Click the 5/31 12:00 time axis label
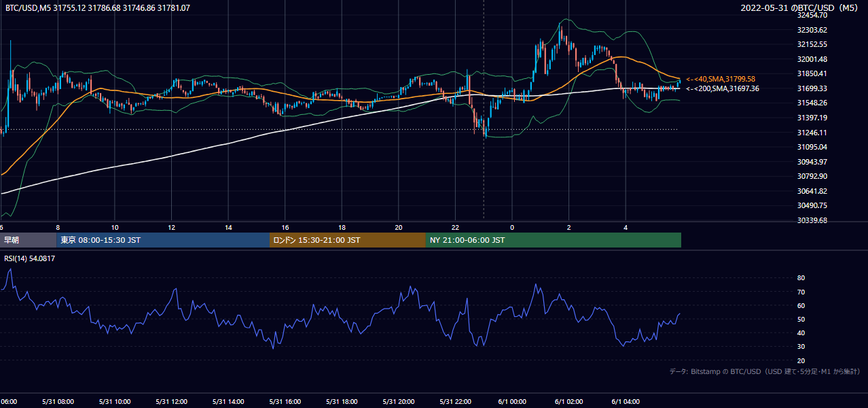This screenshot has height=408, width=868. tap(171, 402)
